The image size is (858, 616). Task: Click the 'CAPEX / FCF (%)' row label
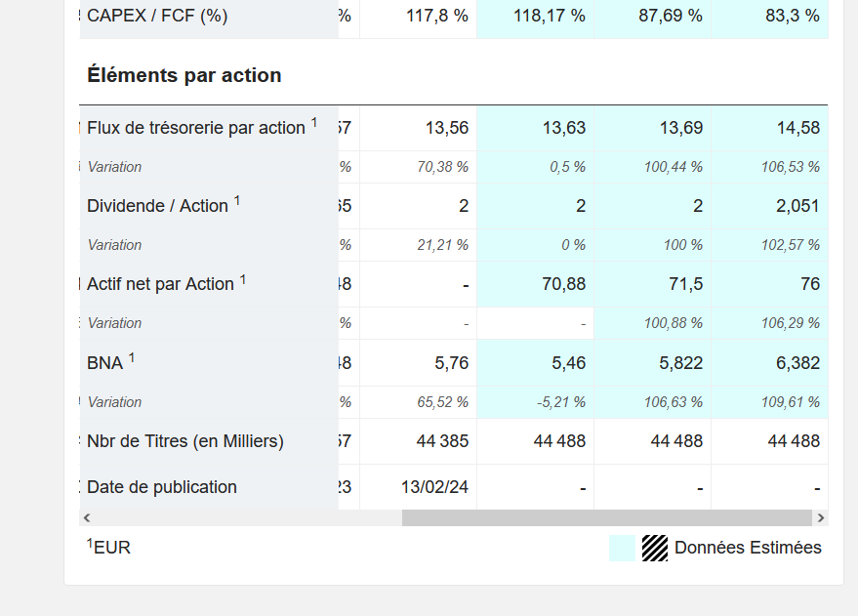click(157, 16)
